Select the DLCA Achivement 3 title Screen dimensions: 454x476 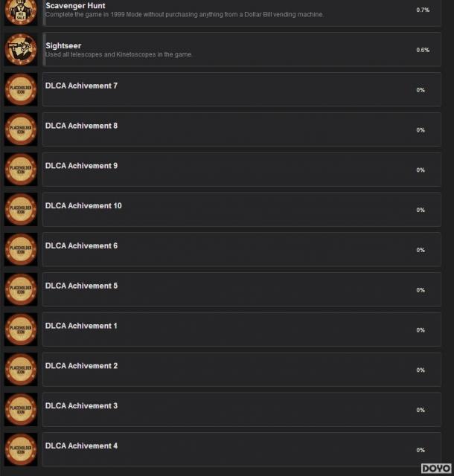[x=81, y=406]
